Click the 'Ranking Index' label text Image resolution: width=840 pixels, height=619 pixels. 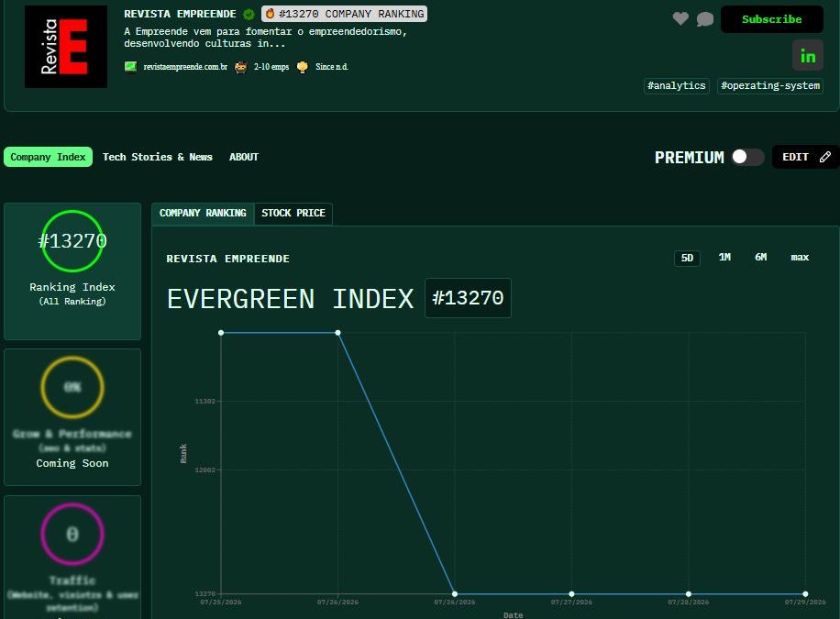pyautogui.click(x=72, y=287)
